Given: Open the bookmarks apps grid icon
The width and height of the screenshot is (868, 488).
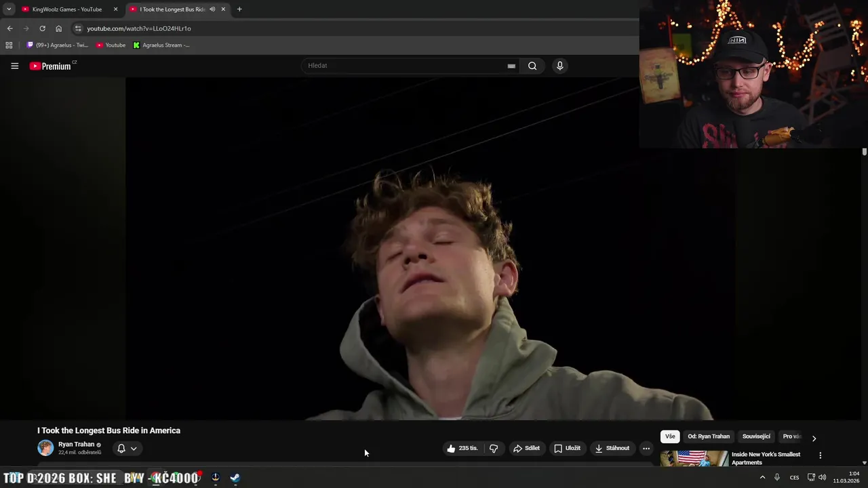Looking at the screenshot, I should point(9,45).
